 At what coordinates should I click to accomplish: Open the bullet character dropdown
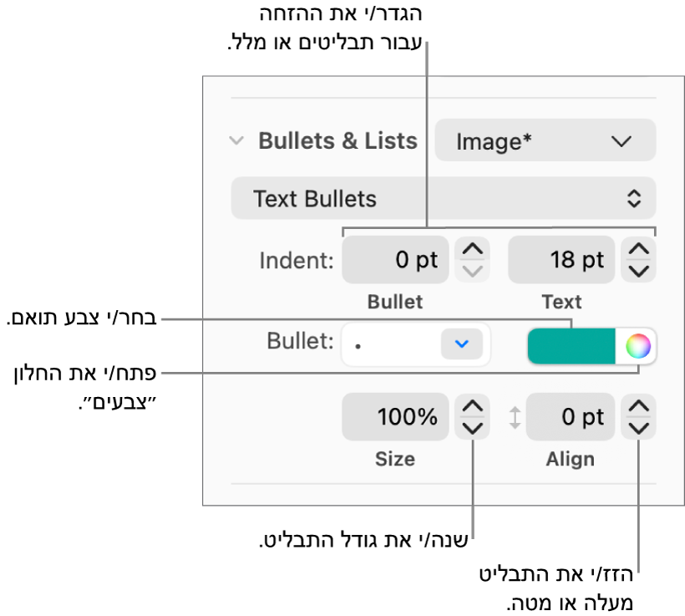pos(415,345)
